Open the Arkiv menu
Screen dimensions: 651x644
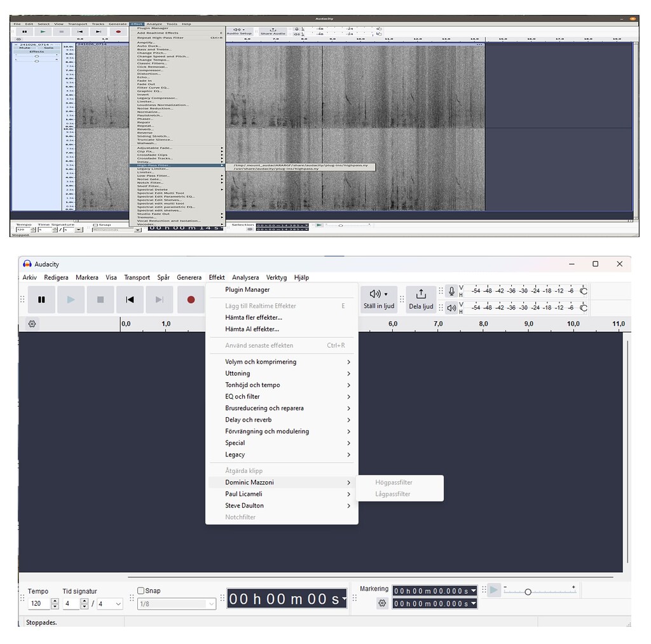point(29,277)
